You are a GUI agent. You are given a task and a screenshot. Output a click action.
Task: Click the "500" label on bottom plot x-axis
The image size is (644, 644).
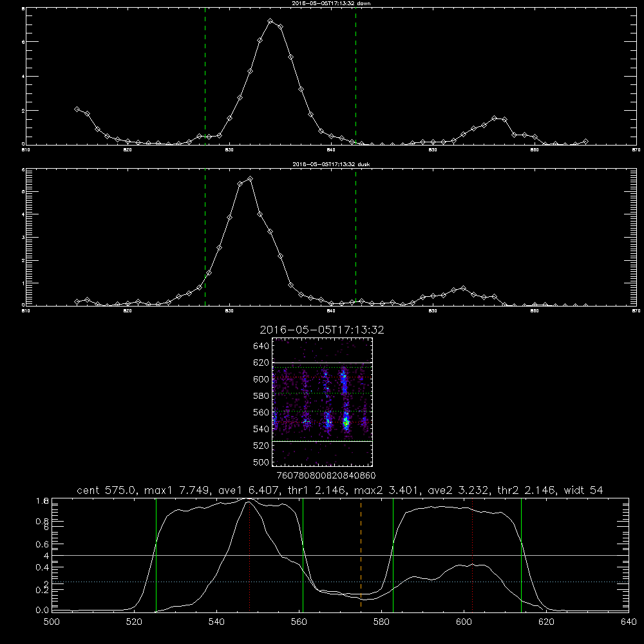[x=52, y=622]
